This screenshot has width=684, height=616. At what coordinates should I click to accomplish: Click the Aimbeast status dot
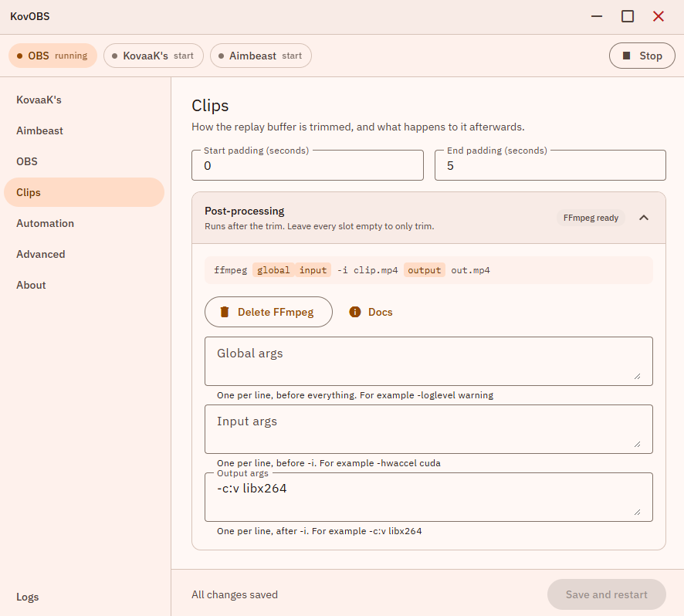[x=221, y=56]
